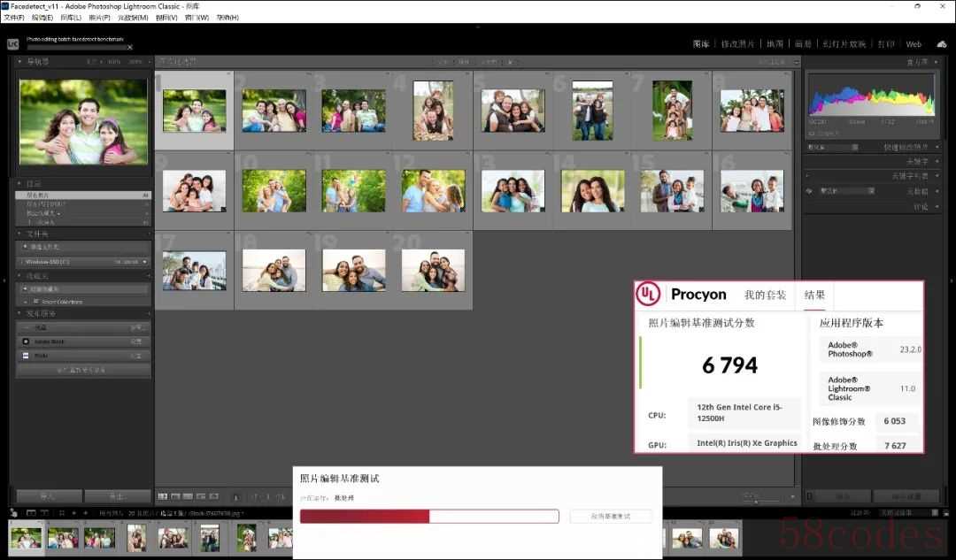Switch to the Web module
Image resolution: width=956 pixels, height=560 pixels.
click(x=914, y=44)
